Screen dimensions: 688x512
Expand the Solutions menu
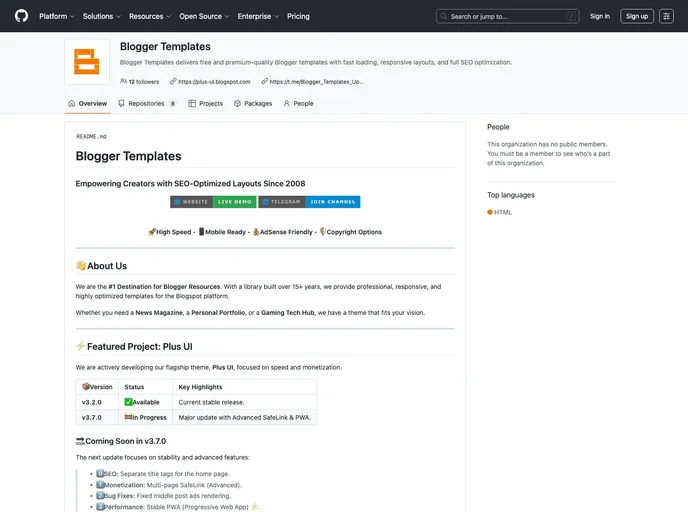tap(101, 16)
